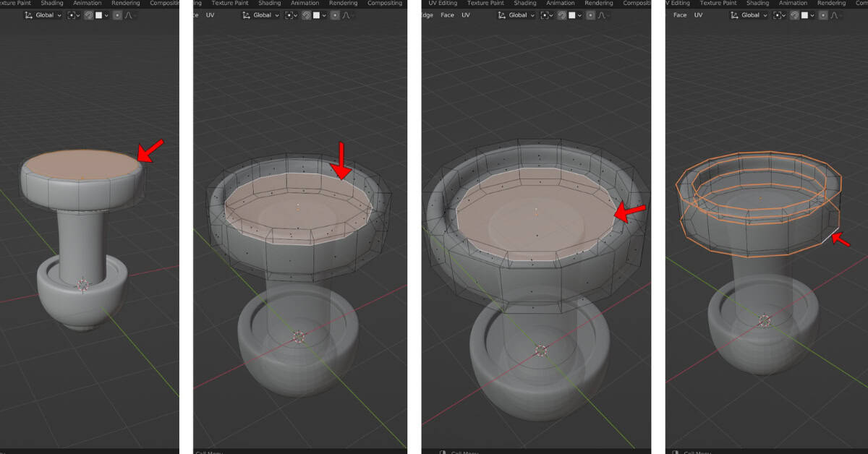Enable proportional editing in the third viewport

point(590,15)
